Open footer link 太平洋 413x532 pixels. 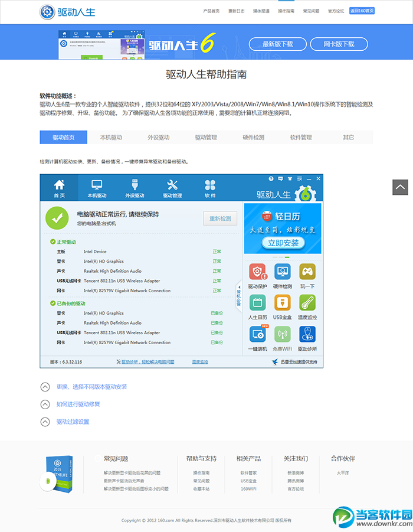coord(343,472)
